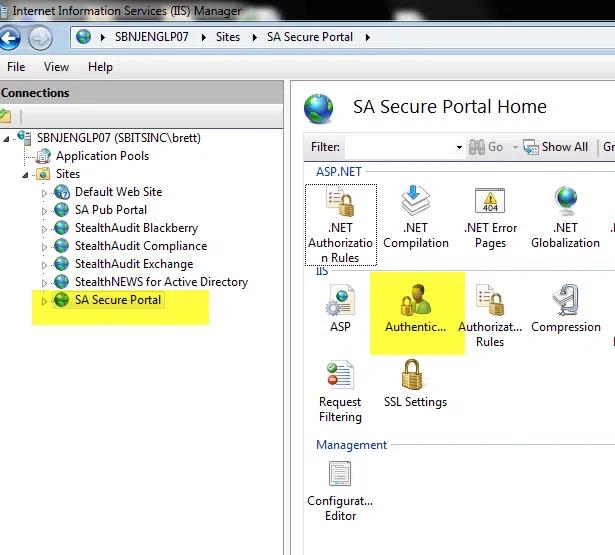Select SA Secure Portal site
The image size is (615, 555).
(x=118, y=300)
